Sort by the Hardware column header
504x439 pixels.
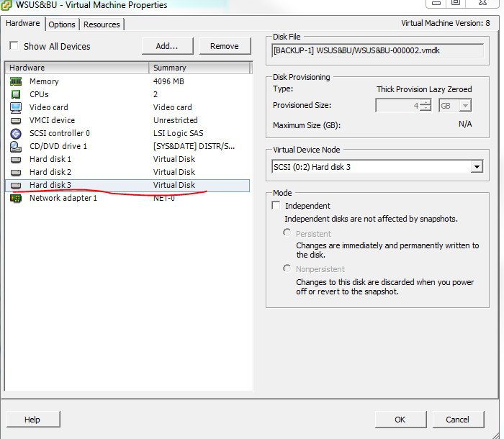pyautogui.click(x=77, y=68)
